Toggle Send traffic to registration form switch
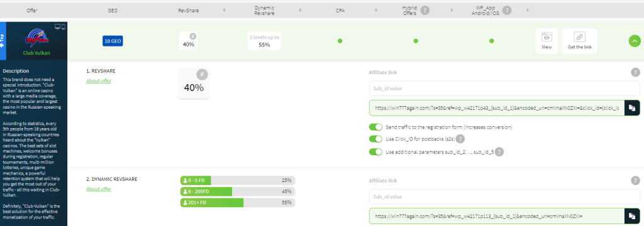This screenshot has width=644, height=226. click(x=376, y=127)
